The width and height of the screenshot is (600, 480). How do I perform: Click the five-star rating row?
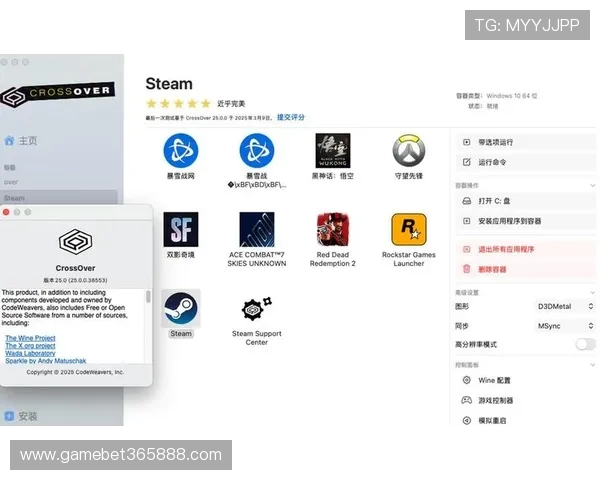click(178, 103)
